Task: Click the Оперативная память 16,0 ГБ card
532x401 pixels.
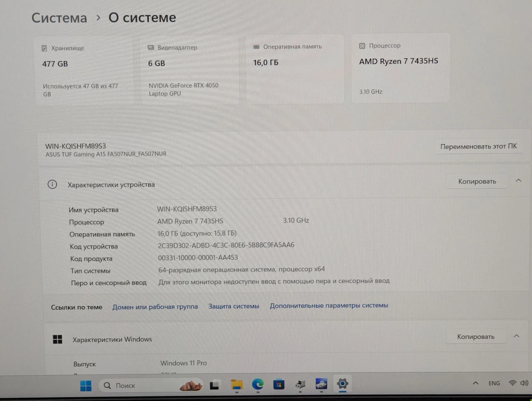Action: [295, 69]
